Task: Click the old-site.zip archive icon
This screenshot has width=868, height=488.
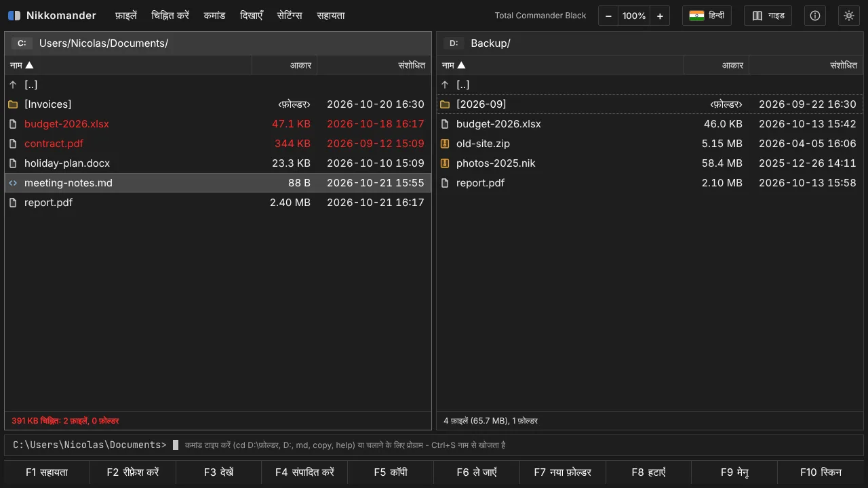Action: coord(445,144)
